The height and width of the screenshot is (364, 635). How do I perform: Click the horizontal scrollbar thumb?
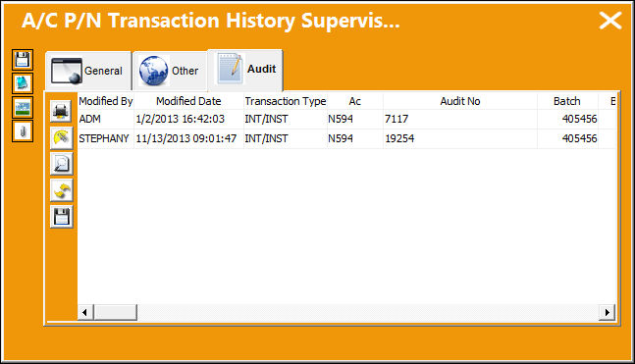pyautogui.click(x=116, y=312)
